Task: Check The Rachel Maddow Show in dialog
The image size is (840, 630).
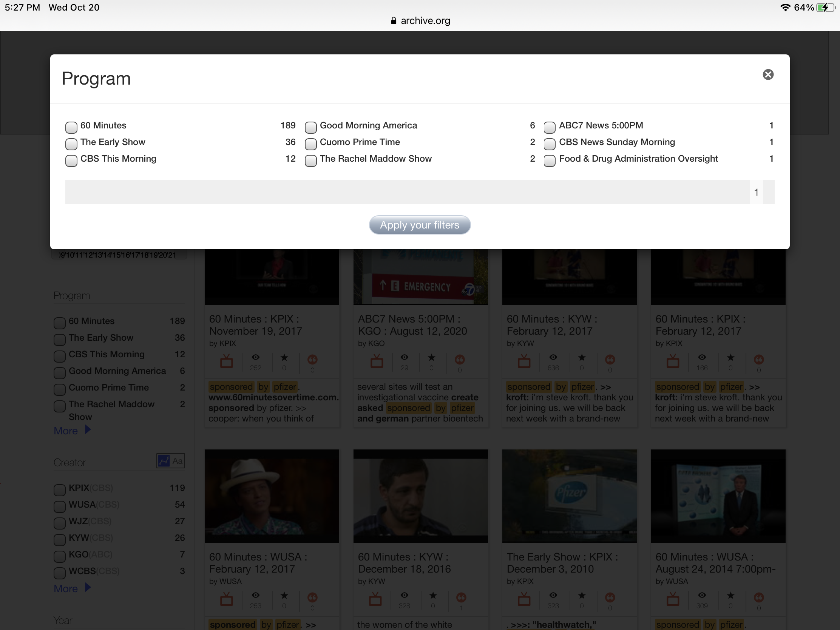Action: (x=310, y=161)
